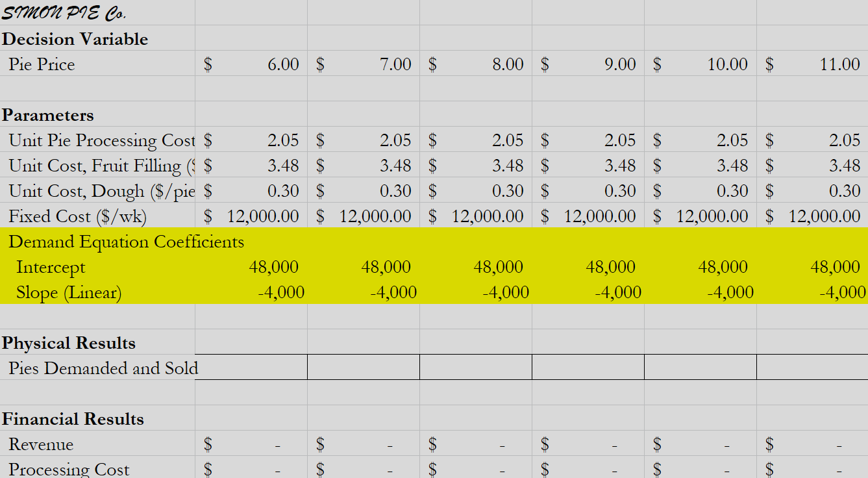Viewport: 868px width, 478px height.
Task: Click processing cost 2.05 in the 6.00 price column
Action: [x=251, y=140]
